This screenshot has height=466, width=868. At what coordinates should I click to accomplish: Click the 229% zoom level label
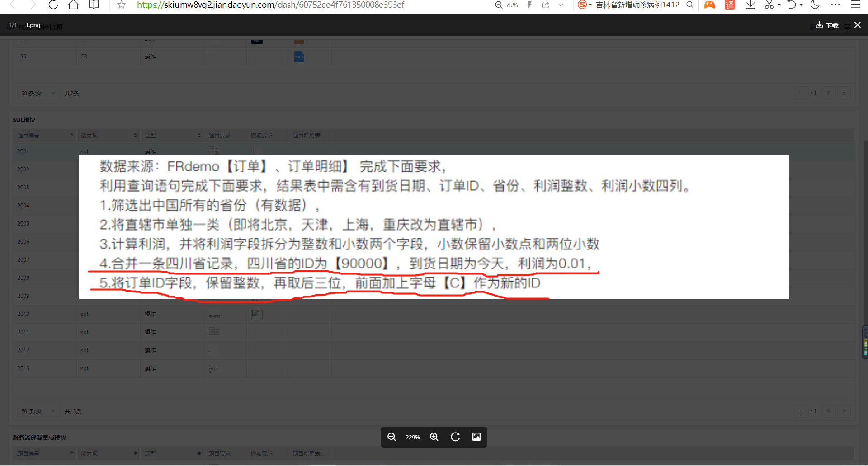click(413, 437)
